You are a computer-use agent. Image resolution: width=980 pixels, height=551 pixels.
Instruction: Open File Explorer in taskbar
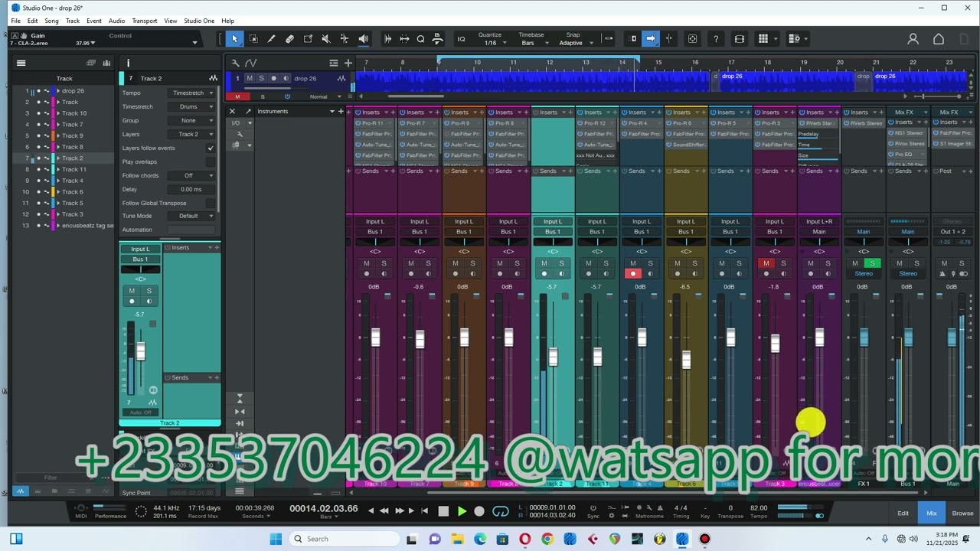457,539
